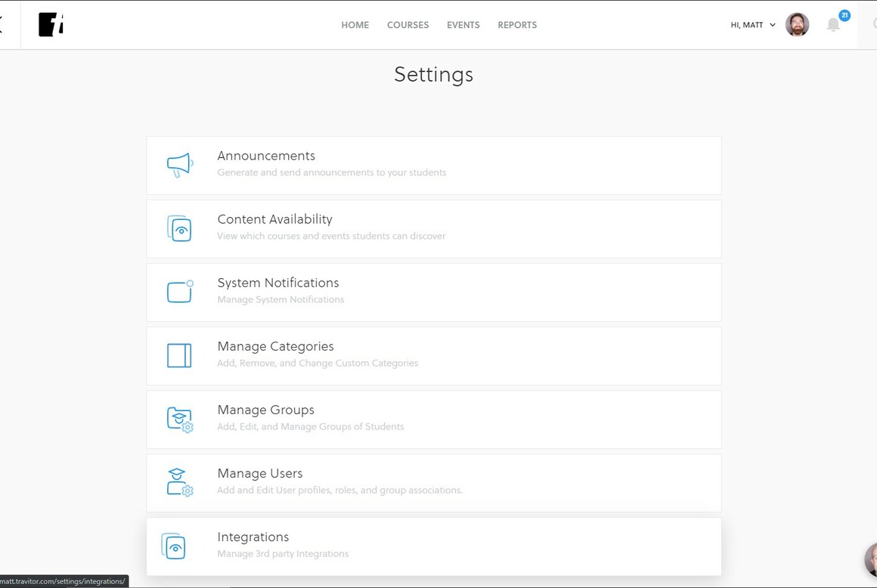Click the Content Availability eye icon
This screenshot has width=877, height=588.
pos(179,228)
